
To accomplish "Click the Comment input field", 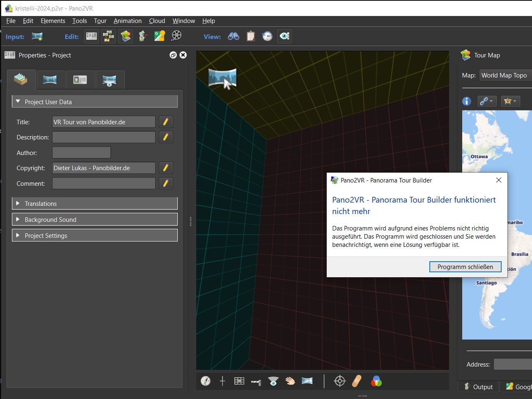I will [104, 183].
